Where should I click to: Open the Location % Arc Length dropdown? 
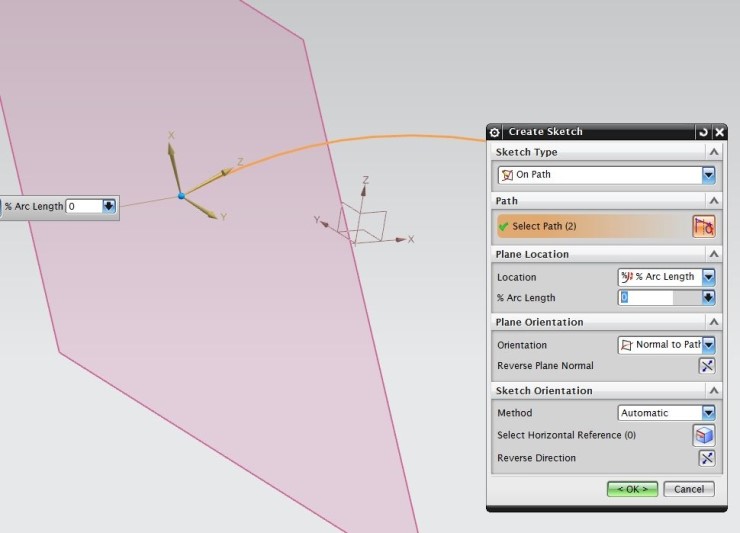coord(708,277)
